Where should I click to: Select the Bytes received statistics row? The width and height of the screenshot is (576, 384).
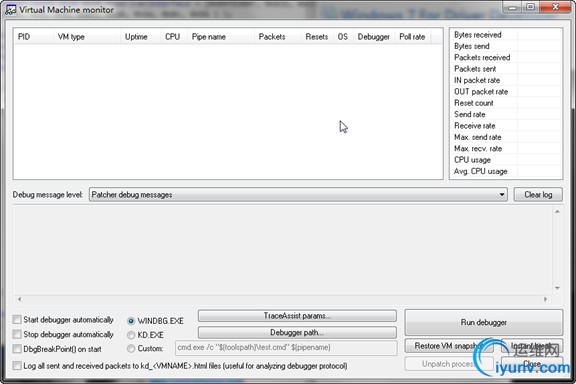pyautogui.click(x=506, y=35)
